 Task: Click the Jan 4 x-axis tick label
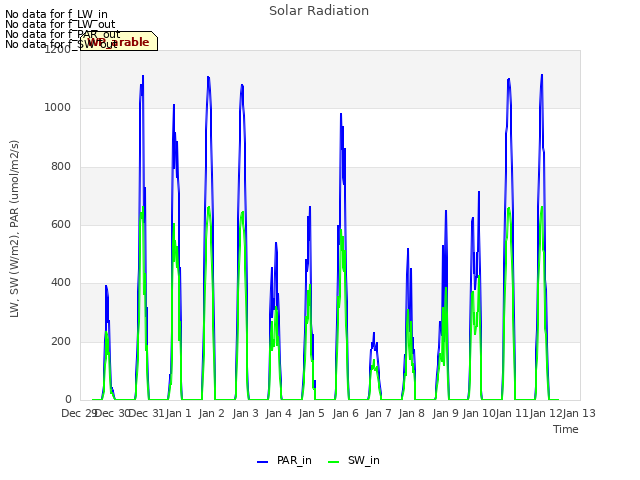click(279, 413)
